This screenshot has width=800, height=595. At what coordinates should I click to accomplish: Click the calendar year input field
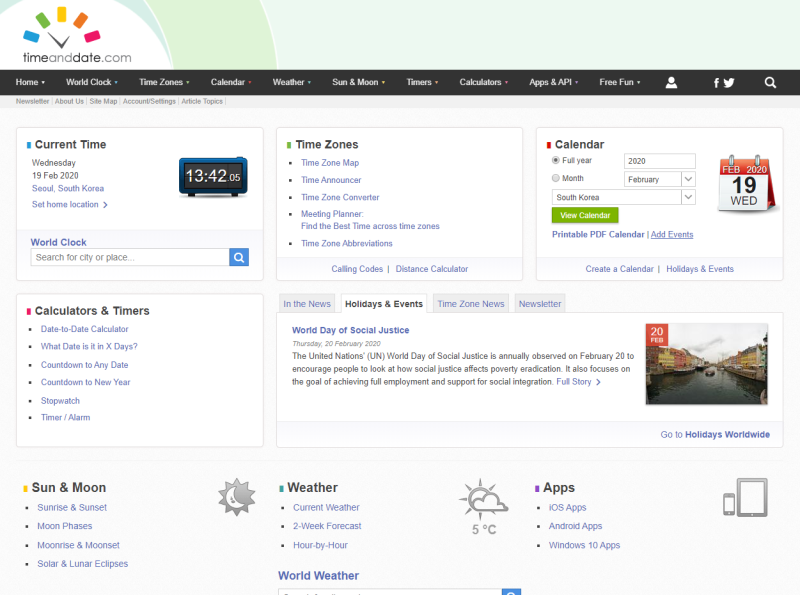coord(660,161)
